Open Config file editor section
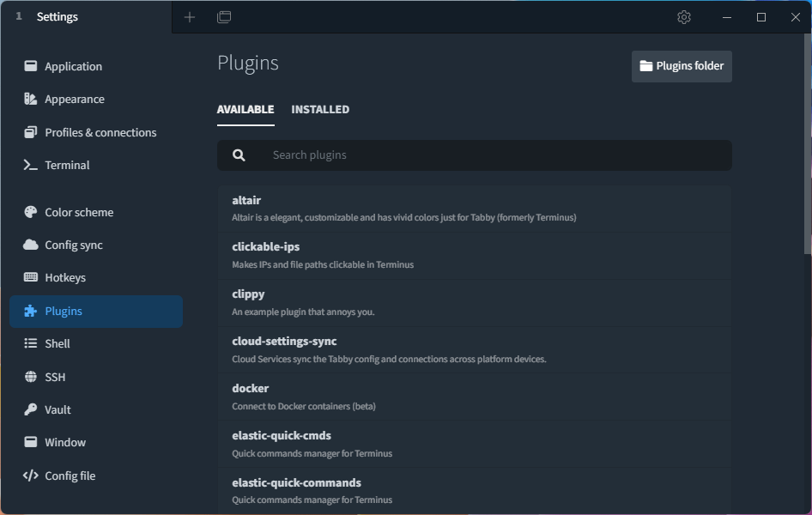Viewport: 812px width, 515px height. (x=96, y=476)
